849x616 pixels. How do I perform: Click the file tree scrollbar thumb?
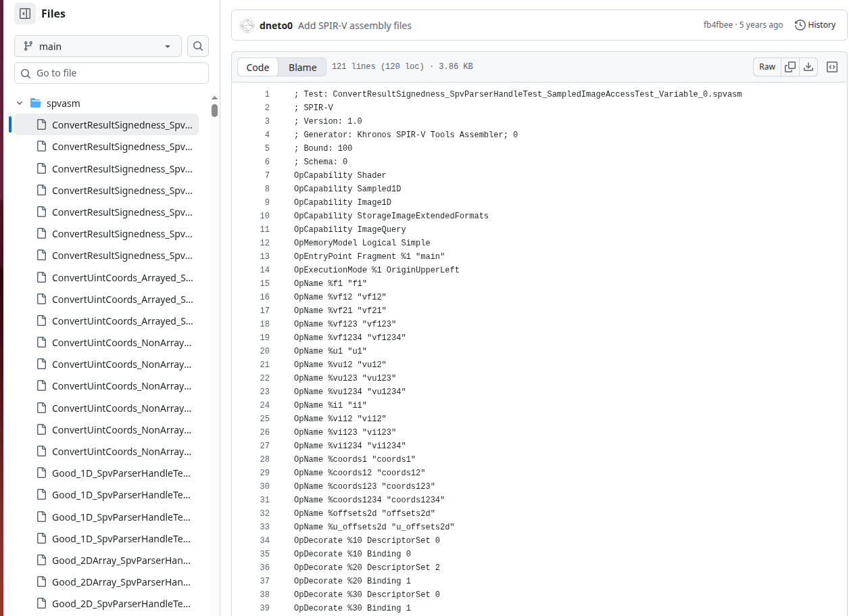tap(214, 110)
